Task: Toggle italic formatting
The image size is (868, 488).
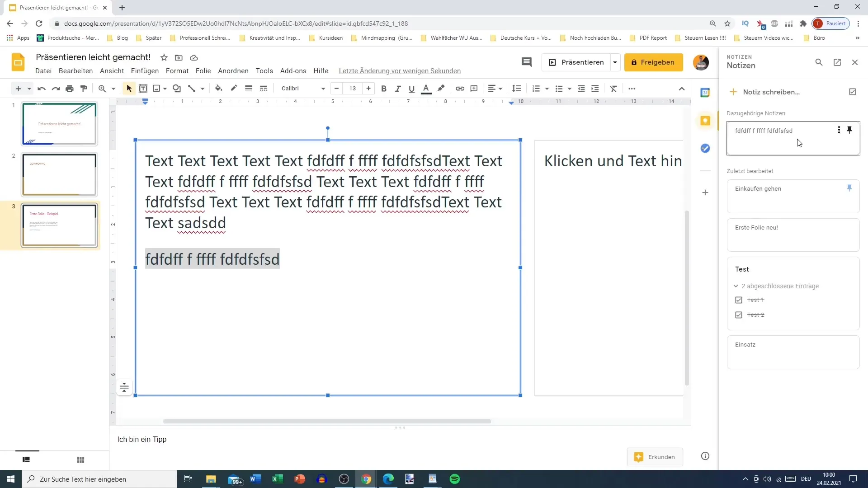Action: pyautogui.click(x=398, y=89)
